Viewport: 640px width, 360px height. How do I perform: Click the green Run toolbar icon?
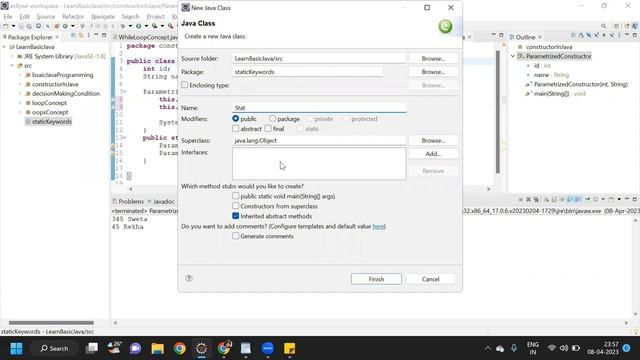pyautogui.click(x=139, y=26)
